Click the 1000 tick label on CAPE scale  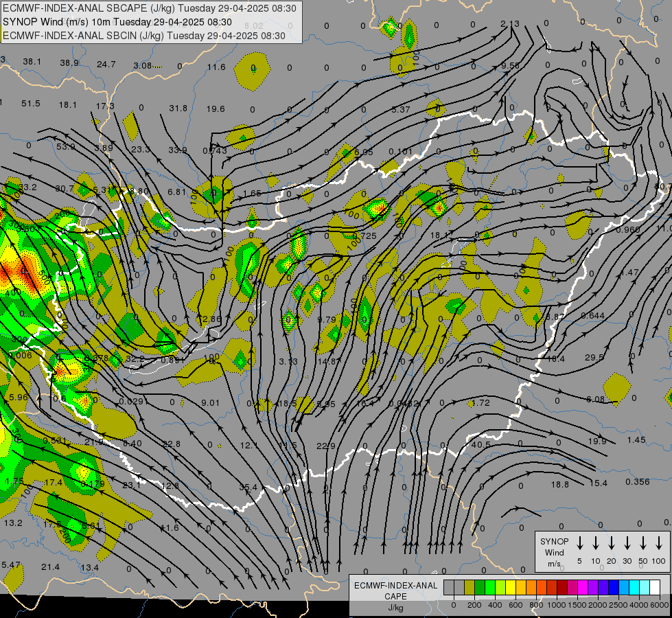click(556, 605)
